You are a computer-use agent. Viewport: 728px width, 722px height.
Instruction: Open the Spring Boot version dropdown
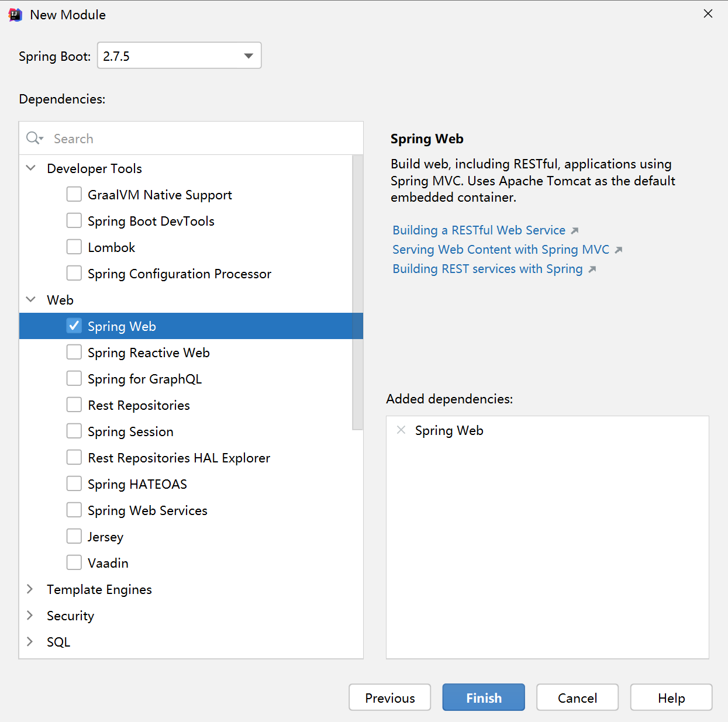(x=179, y=56)
